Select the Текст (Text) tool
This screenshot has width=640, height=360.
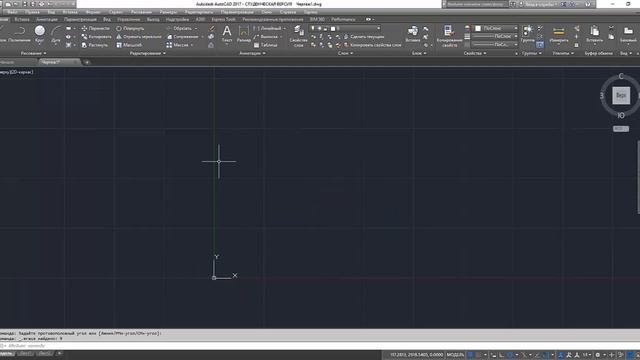point(227,34)
